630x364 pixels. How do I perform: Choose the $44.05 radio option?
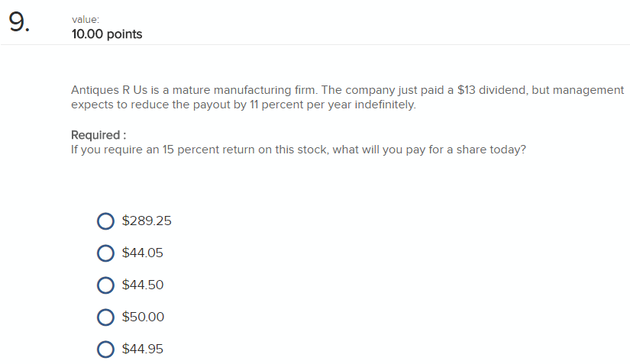(x=105, y=253)
